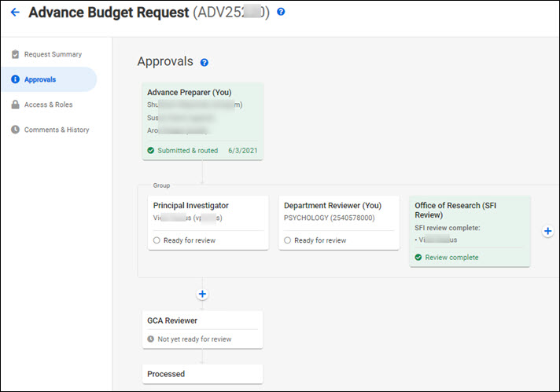Screen dimensions: 560x392
Task: Open the Advance Preparer (You) card
Action: pos(202,122)
